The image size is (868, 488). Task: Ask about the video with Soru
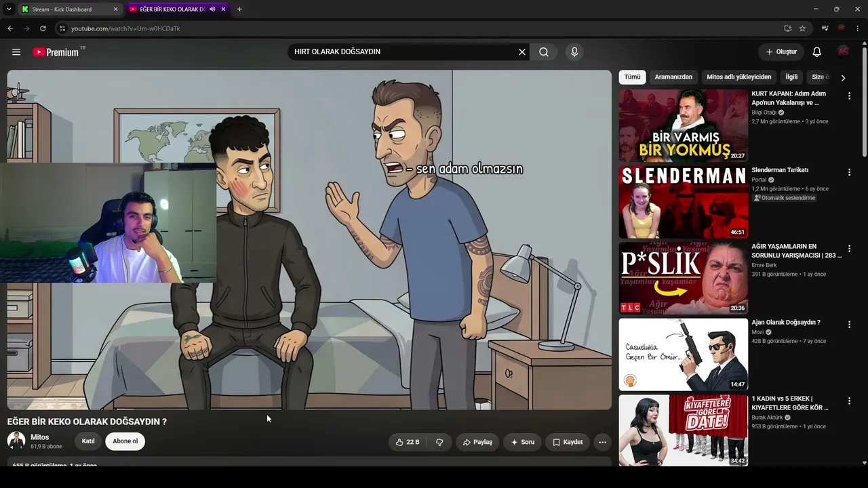(523, 442)
